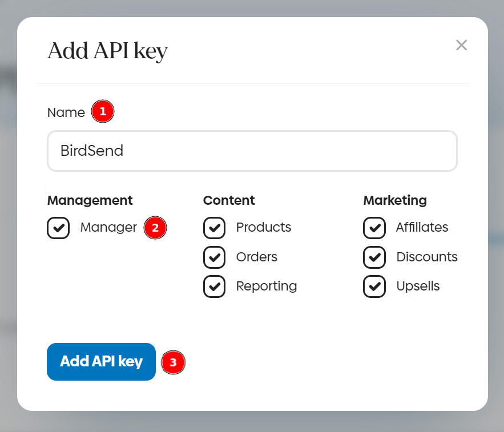Disable the Discounts checkbox
Viewport: 504px width, 432px height.
coord(374,257)
